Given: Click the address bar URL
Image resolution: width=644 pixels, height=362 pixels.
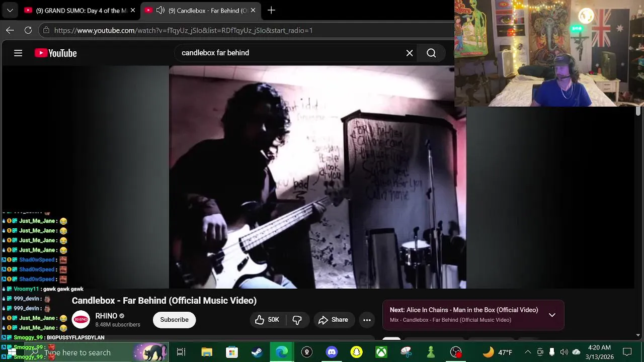Looking at the screenshot, I should tap(183, 30).
